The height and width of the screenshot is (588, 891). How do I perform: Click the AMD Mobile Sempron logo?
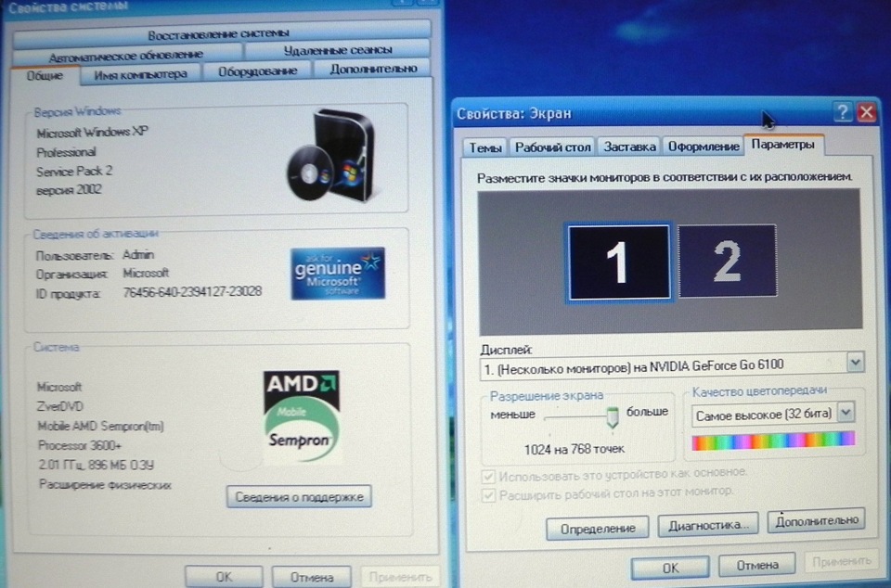pos(301,417)
